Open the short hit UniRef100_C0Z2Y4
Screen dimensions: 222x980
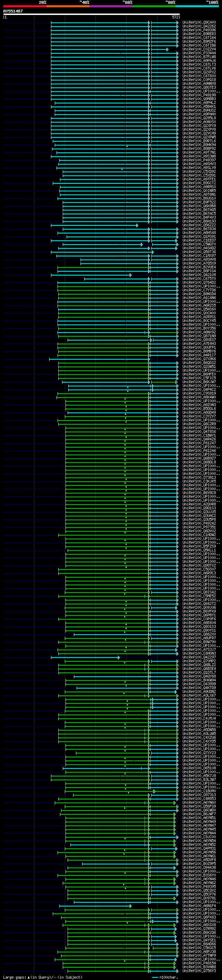click(199, 49)
